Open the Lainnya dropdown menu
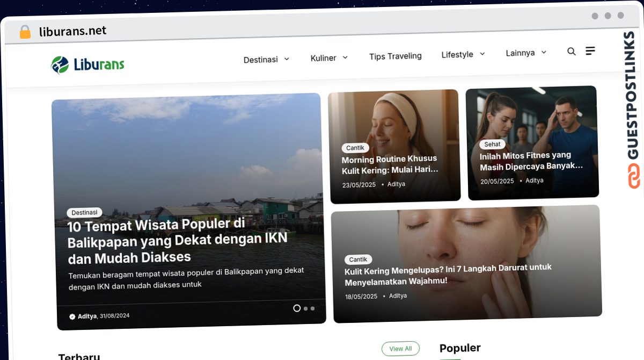This screenshot has width=644, height=360. tap(526, 53)
